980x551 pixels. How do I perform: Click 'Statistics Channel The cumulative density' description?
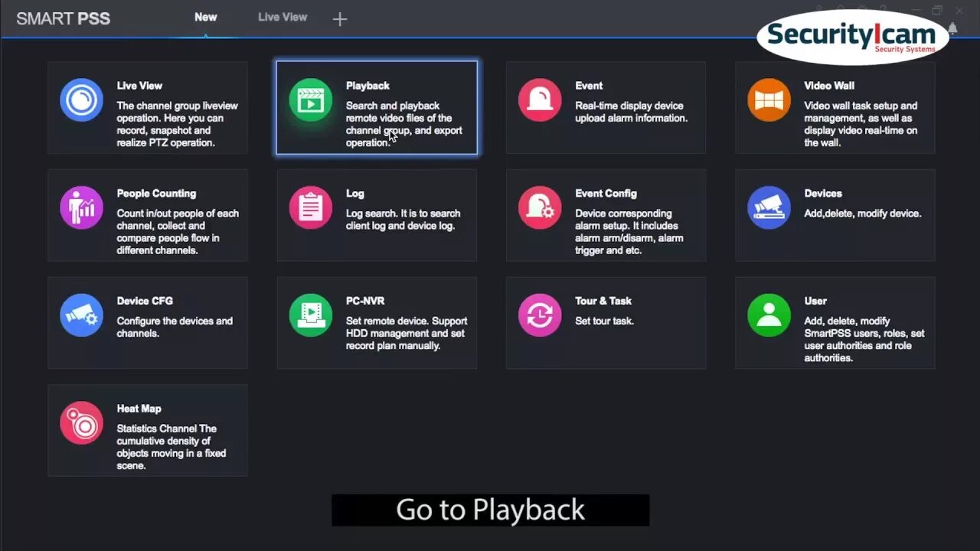[171, 447]
